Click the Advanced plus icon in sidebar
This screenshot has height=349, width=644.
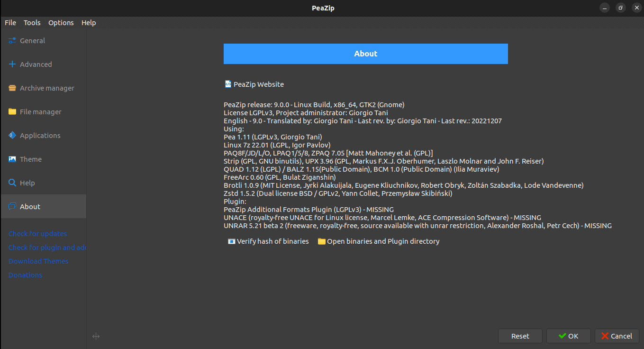12,64
